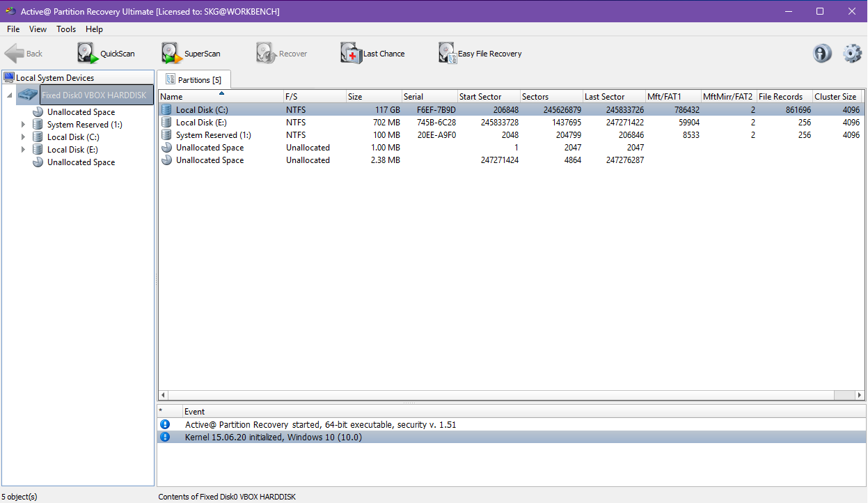Sort partitions by the Serial column header
Viewport: 868px width, 503px height.
429,97
